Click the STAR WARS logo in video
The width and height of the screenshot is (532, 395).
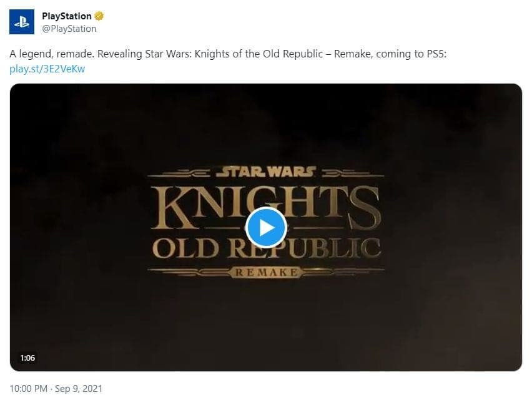tap(267, 172)
